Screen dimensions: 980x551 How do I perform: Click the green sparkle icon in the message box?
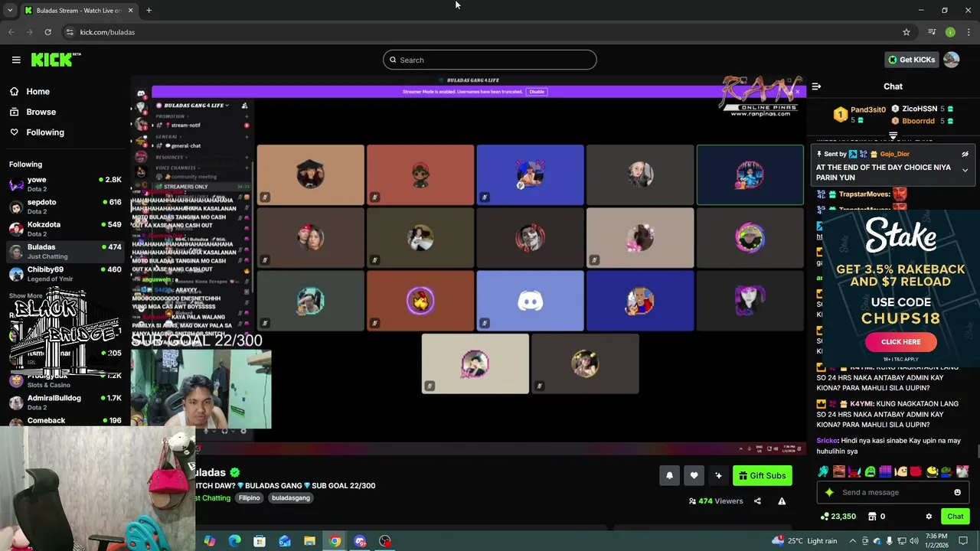[x=829, y=492]
